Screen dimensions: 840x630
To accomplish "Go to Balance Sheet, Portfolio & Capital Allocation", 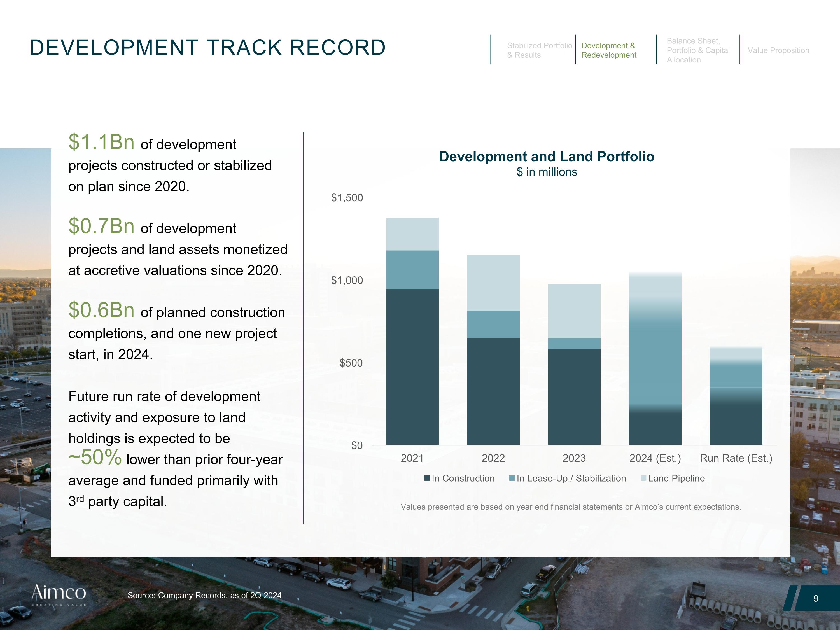I will (698, 50).
